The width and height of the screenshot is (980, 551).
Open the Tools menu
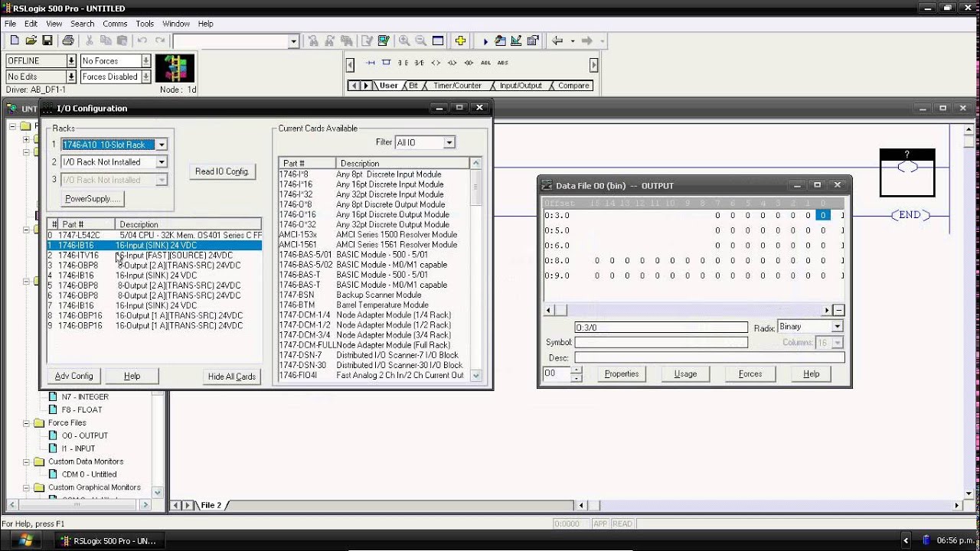[145, 24]
